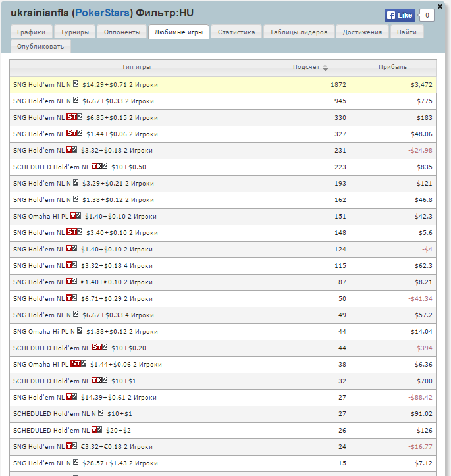Click the text 'SNG Omaha Hi PL' before $1.40+$0.10
This screenshot has width=451, height=476.
point(41,217)
